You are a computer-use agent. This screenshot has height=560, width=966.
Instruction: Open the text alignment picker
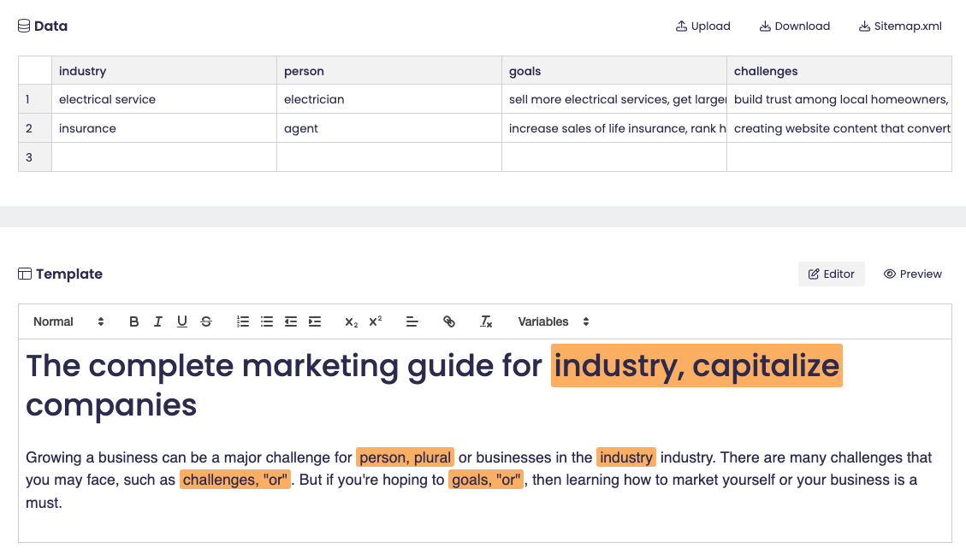[x=412, y=321]
